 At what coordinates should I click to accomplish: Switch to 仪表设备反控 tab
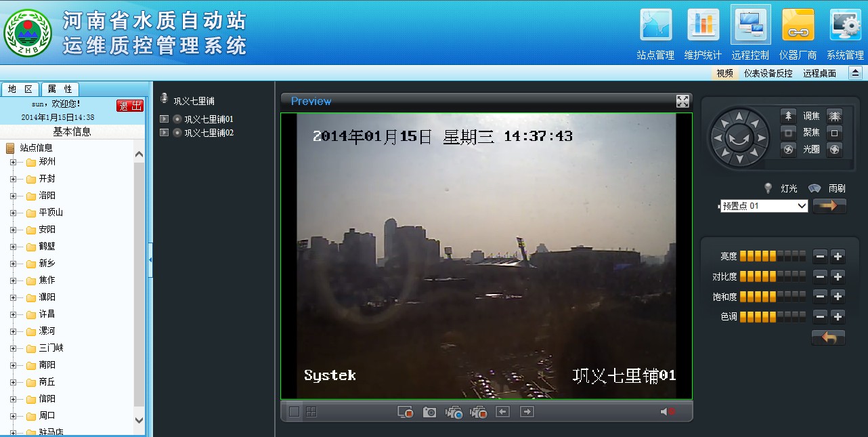[x=768, y=73]
